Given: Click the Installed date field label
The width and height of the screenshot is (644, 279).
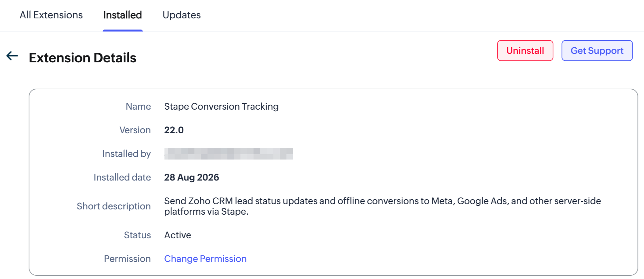Looking at the screenshot, I should pyautogui.click(x=122, y=177).
